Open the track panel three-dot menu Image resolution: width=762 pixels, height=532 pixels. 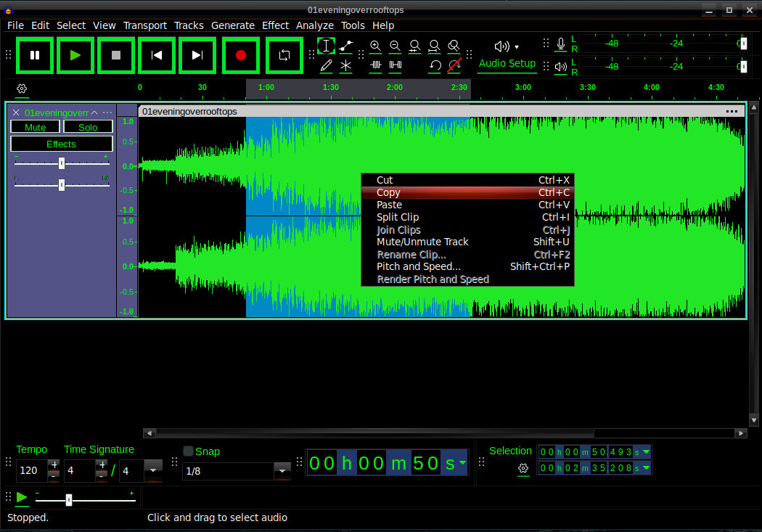click(x=107, y=112)
